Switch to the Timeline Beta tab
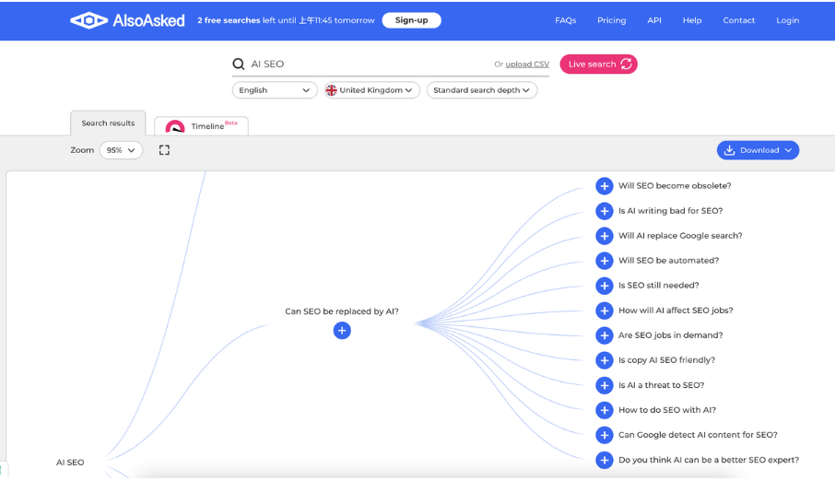 (x=202, y=126)
